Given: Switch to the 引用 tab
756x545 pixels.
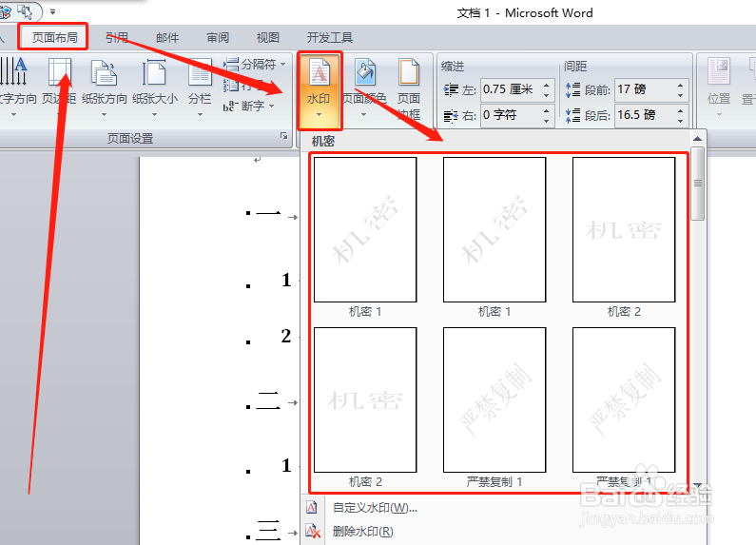Looking at the screenshot, I should coord(117,37).
